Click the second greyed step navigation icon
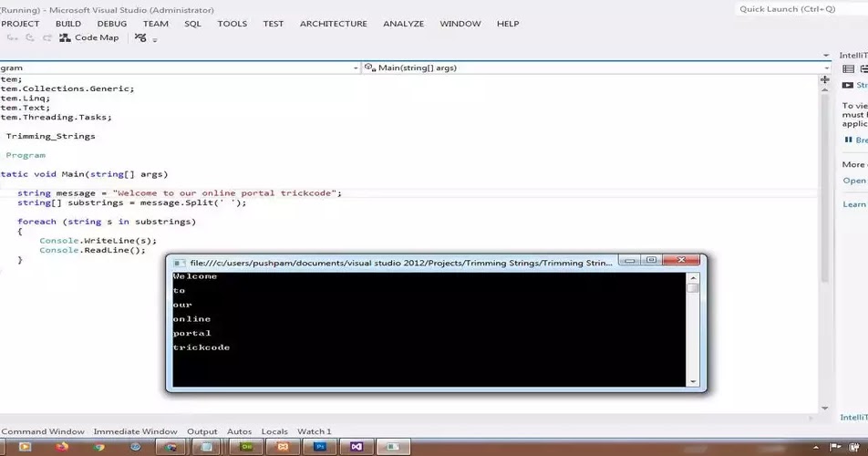The width and height of the screenshot is (868, 456). coord(30,37)
